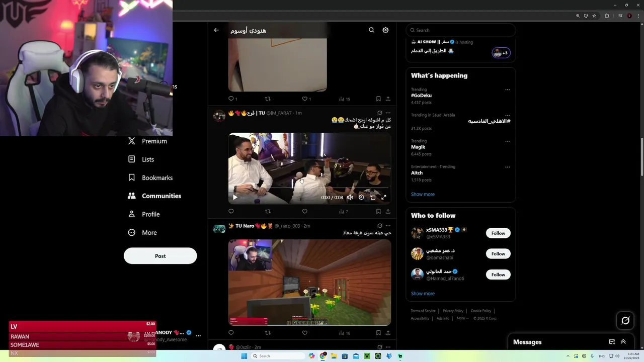Open Profile in the sidebar
Viewport: 644px width, 362px height.
click(143, 214)
